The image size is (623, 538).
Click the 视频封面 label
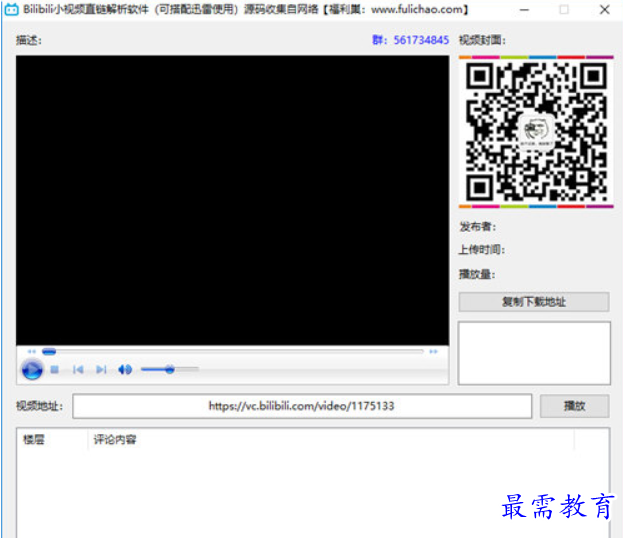point(482,40)
